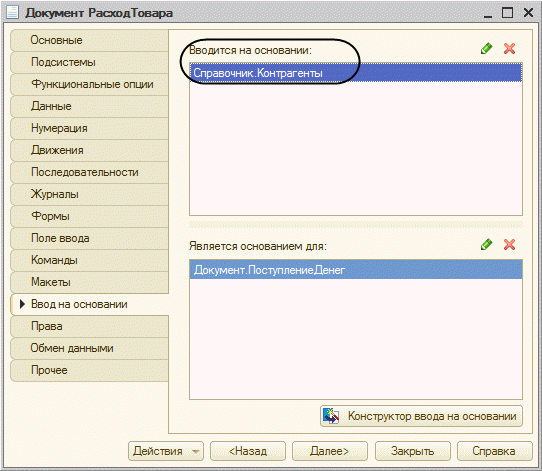Select the Справочник.Контрагенты list entry
The image size is (542, 471).
(356, 73)
